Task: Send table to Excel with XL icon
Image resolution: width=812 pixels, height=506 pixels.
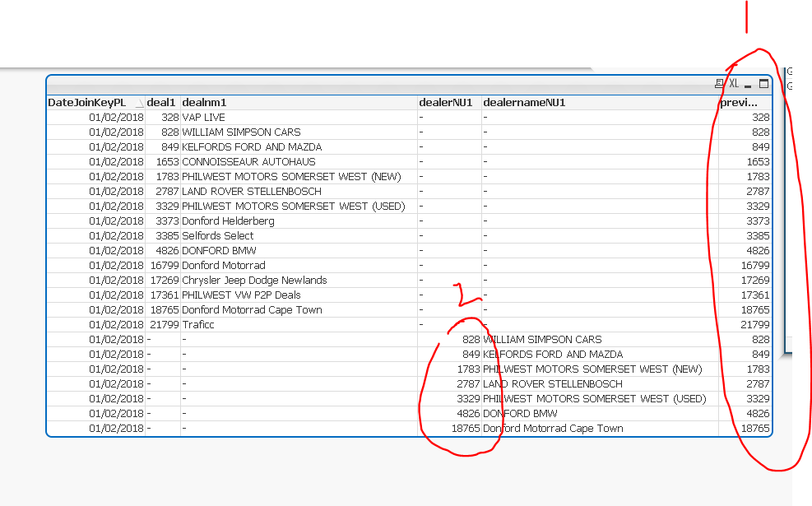Action: (x=734, y=83)
